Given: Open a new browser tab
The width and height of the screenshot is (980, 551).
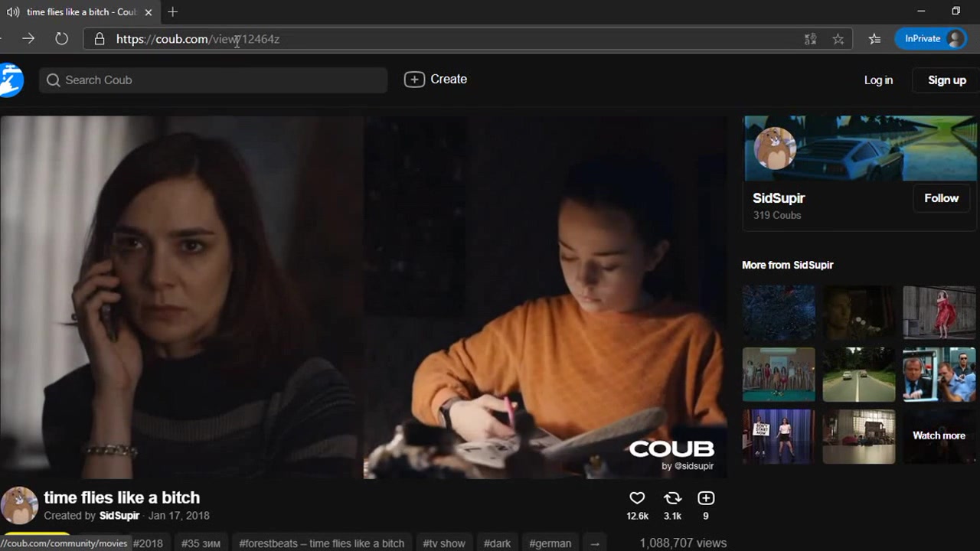Looking at the screenshot, I should click(172, 12).
